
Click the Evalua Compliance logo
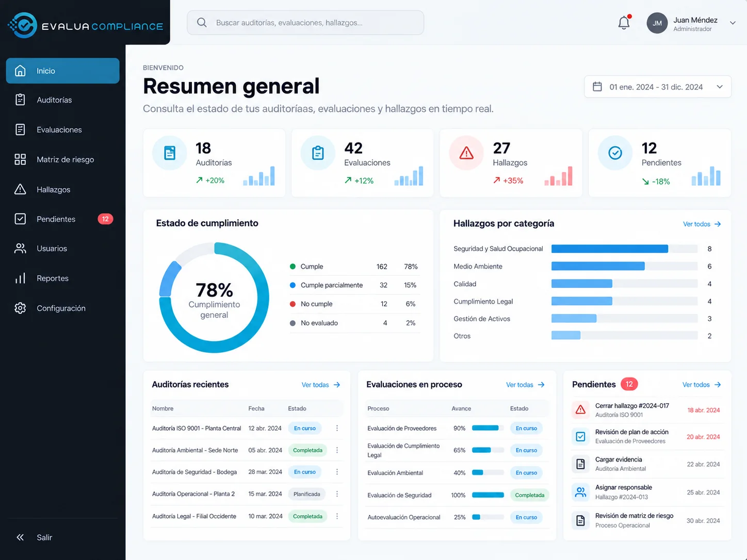point(86,25)
